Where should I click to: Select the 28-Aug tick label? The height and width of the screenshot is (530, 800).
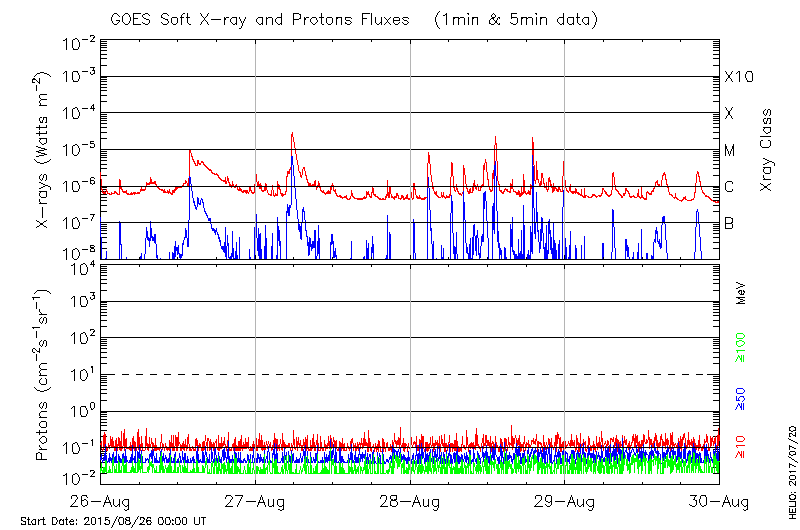coord(410,500)
